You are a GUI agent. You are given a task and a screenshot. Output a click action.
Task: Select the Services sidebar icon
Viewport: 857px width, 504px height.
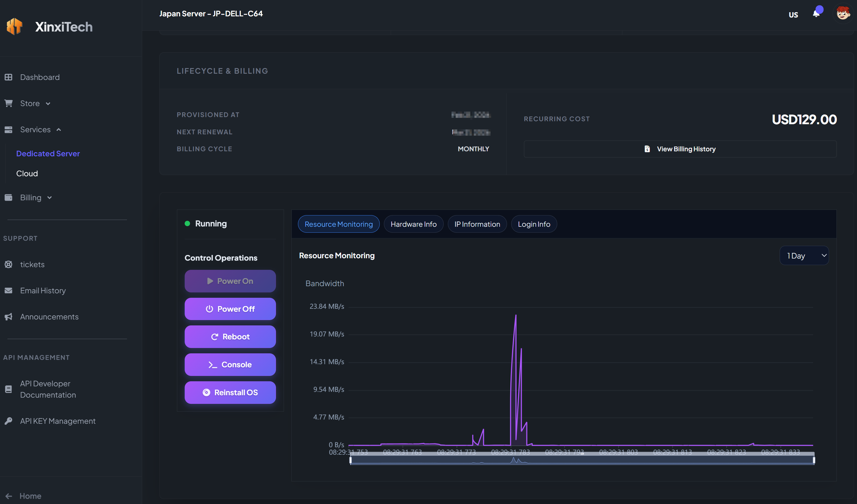pos(9,130)
